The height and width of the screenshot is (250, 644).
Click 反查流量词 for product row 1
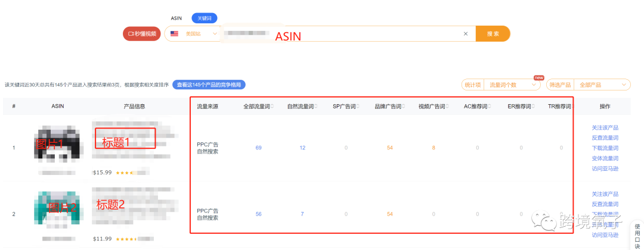pos(605,138)
